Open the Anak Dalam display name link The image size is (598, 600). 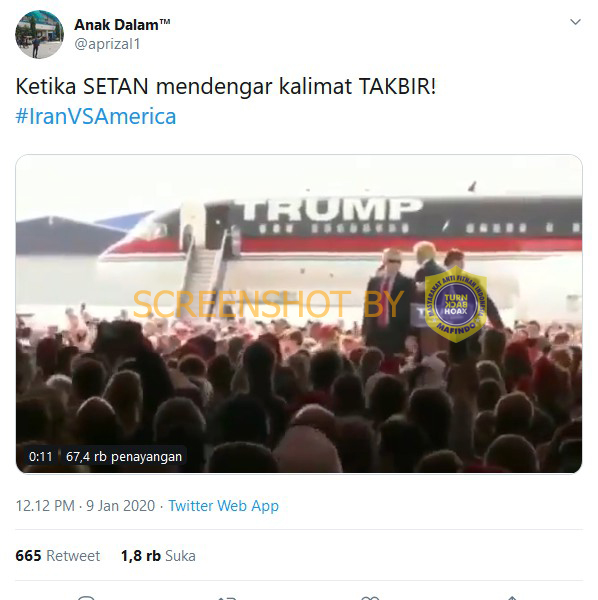[x=122, y=25]
